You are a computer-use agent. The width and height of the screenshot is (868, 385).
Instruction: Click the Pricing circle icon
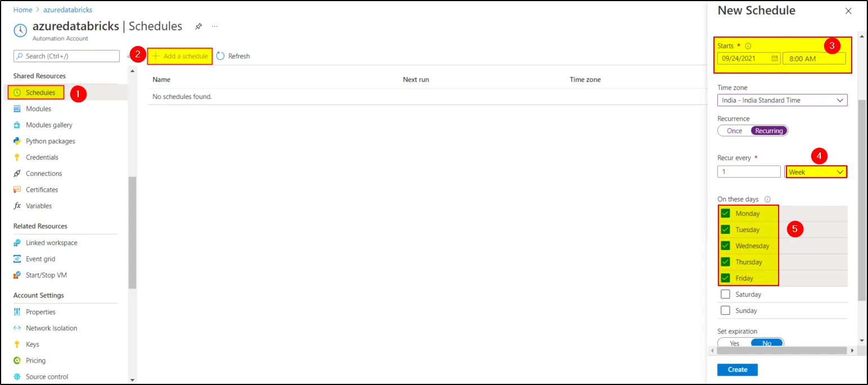[x=17, y=360]
